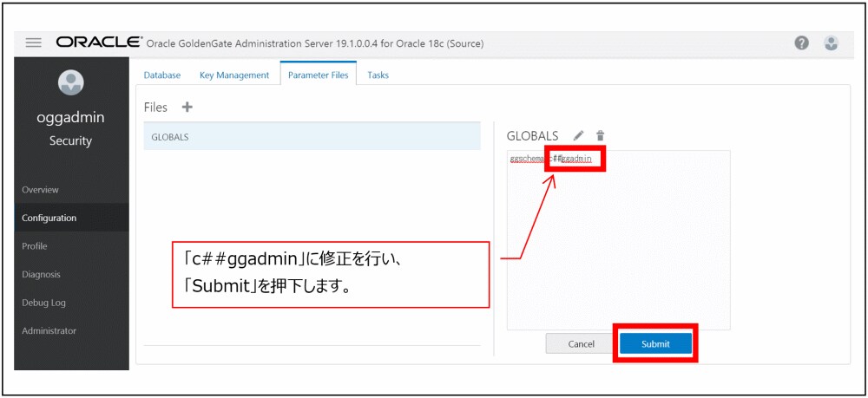Viewport: 868px width, 398px height.
Task: Delete GLOBALS with the trash icon
Action: click(x=600, y=135)
